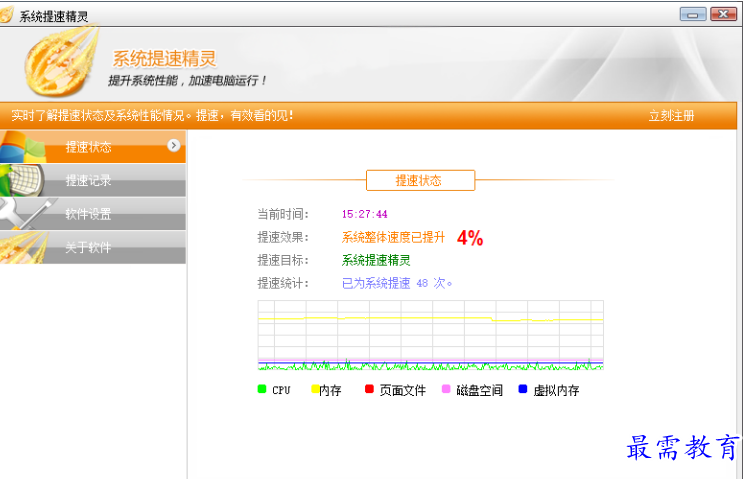Click the small app icon in title bar
Screen dimensions: 748x479
click(7, 15)
